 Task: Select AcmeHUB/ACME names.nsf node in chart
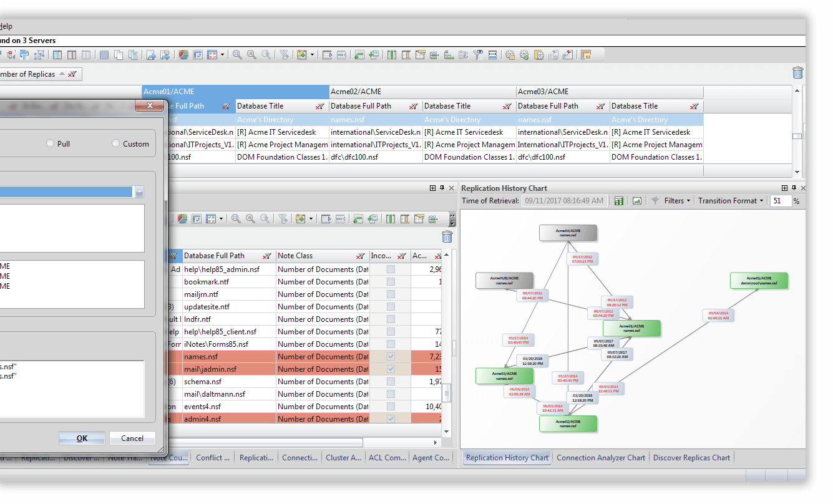click(504, 280)
